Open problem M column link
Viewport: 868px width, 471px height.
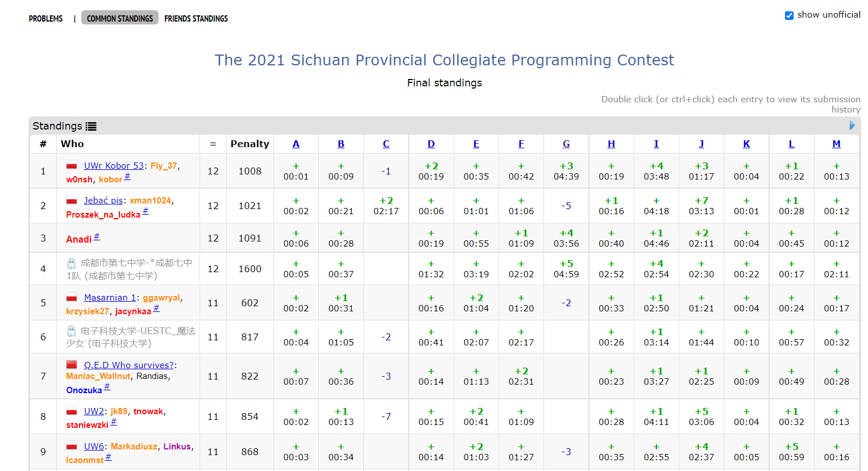(836, 144)
